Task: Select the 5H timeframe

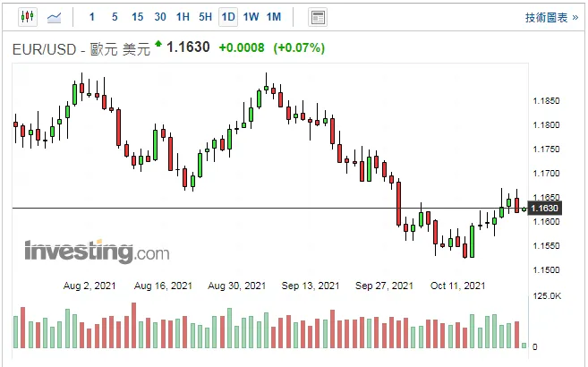Action: click(205, 17)
